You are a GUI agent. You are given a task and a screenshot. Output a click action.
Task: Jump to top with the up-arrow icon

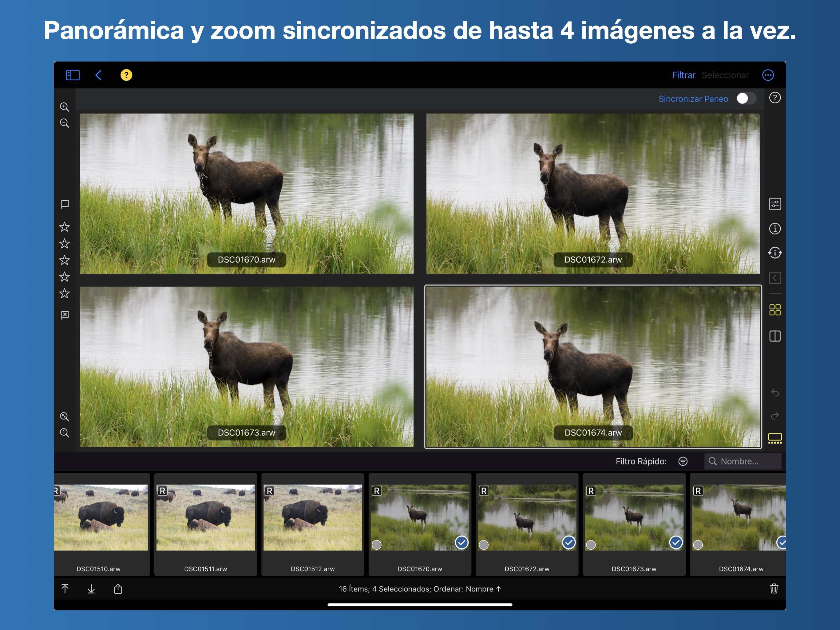click(65, 588)
